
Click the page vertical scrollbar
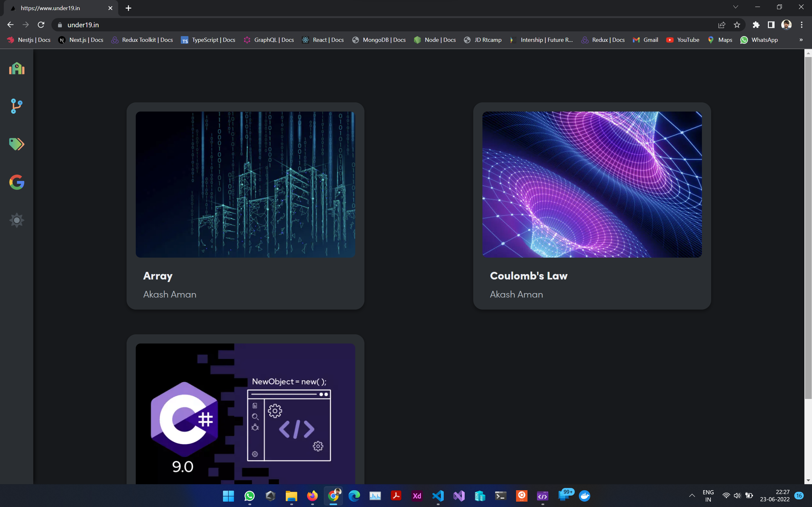click(808, 228)
